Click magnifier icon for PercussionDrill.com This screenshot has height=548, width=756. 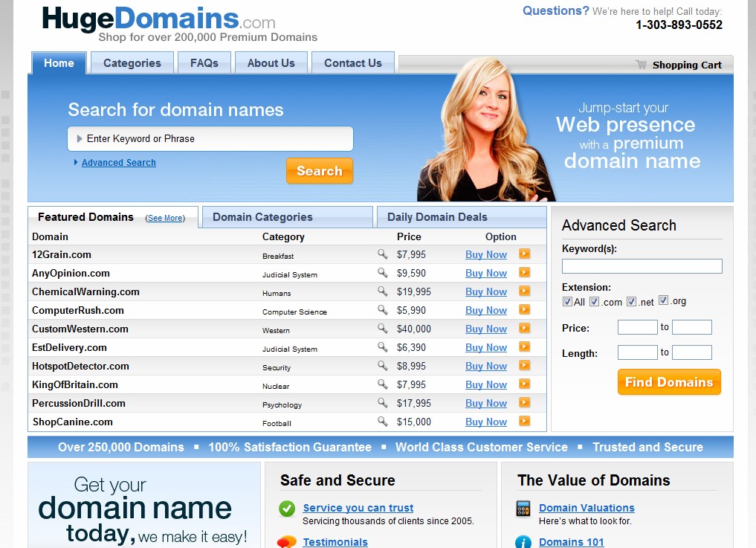coord(382,402)
